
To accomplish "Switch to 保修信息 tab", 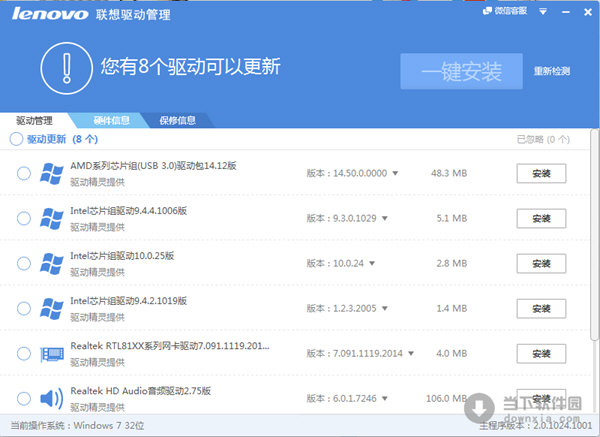I will pyautogui.click(x=178, y=121).
